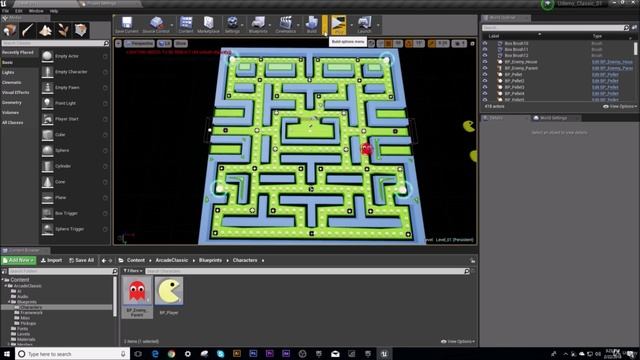Open Settings dropdown arrow

(x=243, y=25)
